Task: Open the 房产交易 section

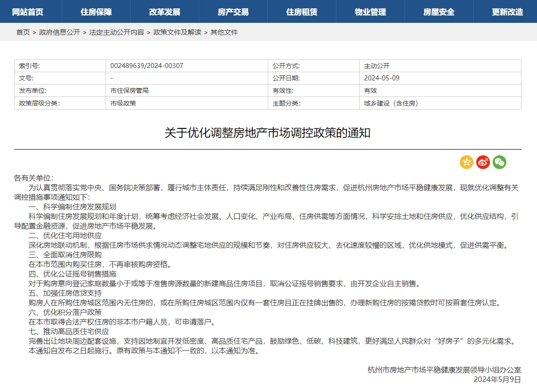Action: (233, 12)
